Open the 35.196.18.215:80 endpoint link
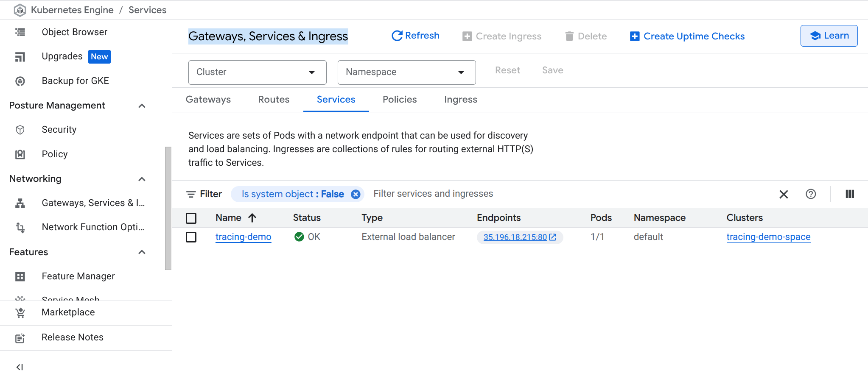868x376 pixels. pos(515,237)
